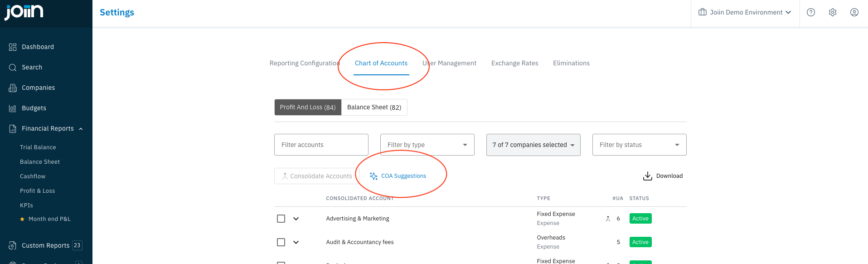The image size is (868, 264).
Task: Open Search in the sidebar
Action: 32,67
